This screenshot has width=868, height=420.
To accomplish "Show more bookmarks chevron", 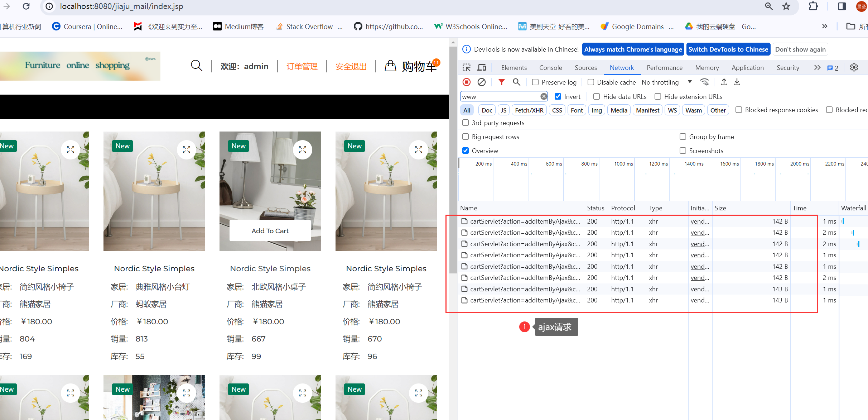I will coord(825,26).
